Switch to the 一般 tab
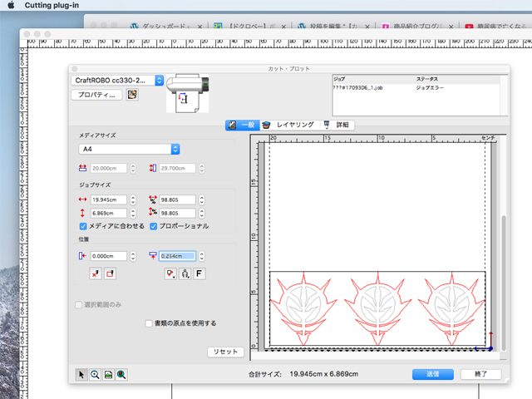The height and width of the screenshot is (399, 532). [x=243, y=125]
